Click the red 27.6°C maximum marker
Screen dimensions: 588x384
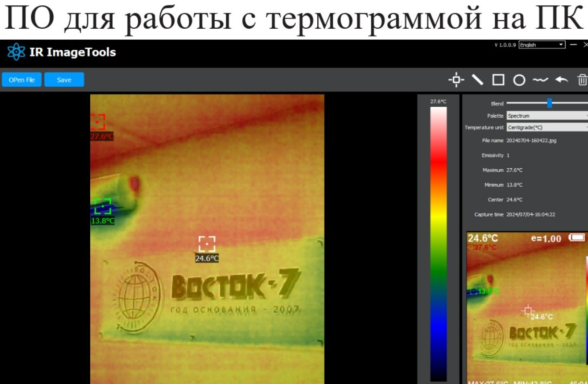pos(97,122)
